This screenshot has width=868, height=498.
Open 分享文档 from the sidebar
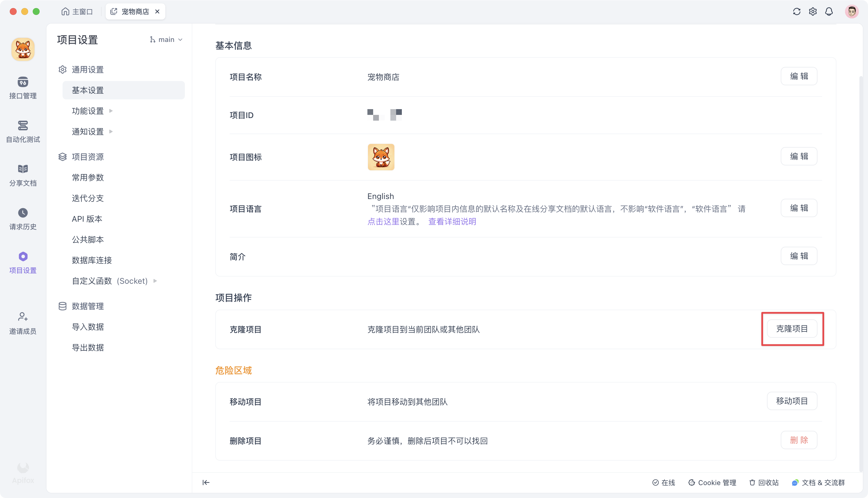[x=23, y=174]
